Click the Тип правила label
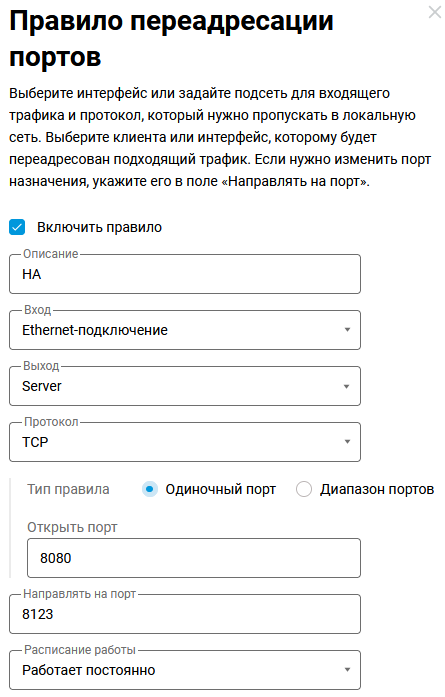The width and height of the screenshot is (445, 697). [x=68, y=489]
